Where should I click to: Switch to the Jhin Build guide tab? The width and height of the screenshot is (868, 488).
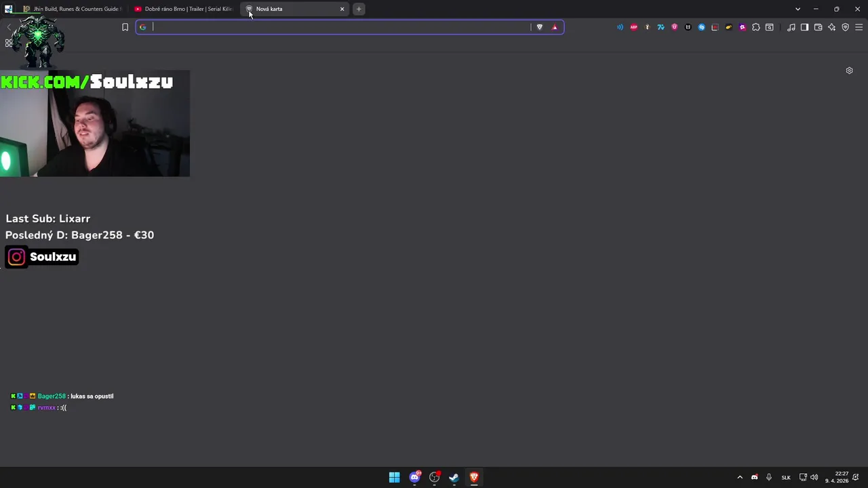point(71,9)
